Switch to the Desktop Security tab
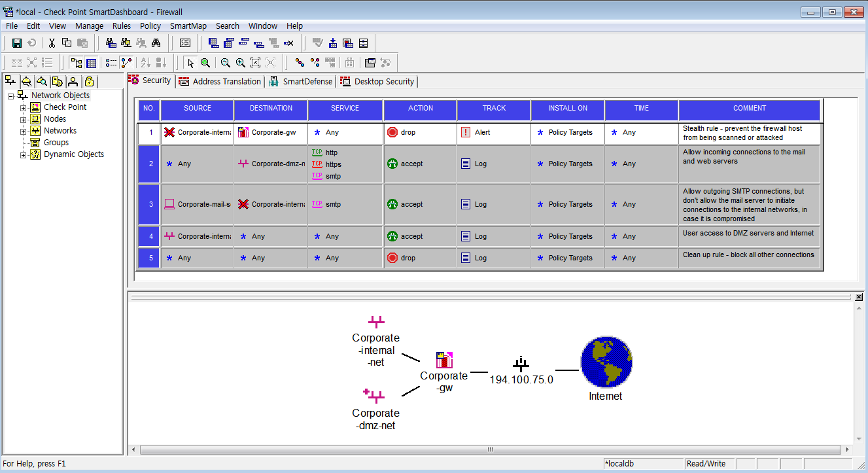Screen dimensions: 868x473 click(377, 81)
